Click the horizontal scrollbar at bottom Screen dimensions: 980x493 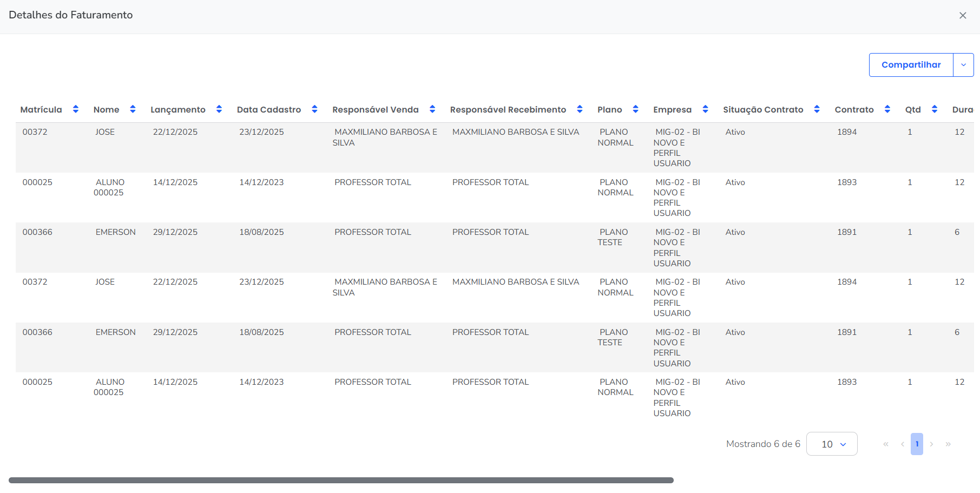(341, 481)
